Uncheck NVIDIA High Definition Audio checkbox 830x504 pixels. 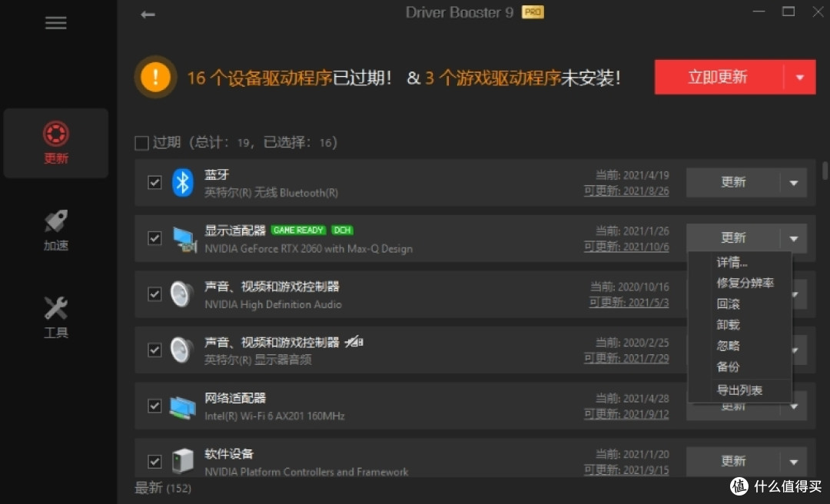click(x=154, y=293)
